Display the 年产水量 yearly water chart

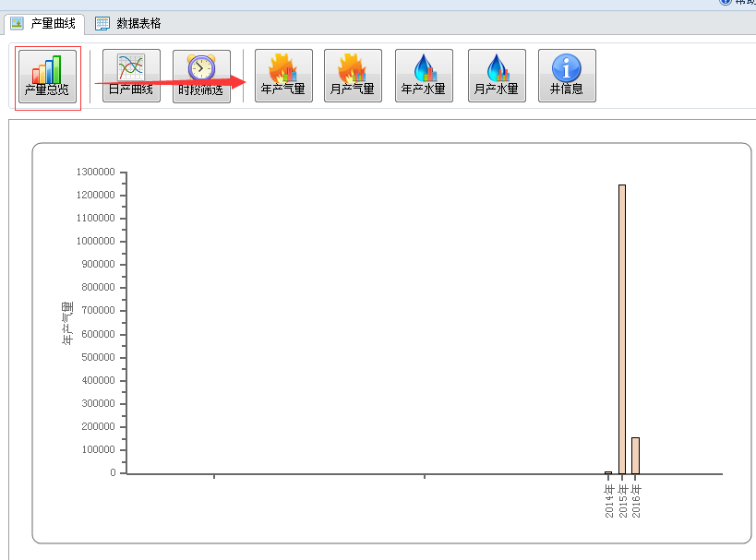424,76
